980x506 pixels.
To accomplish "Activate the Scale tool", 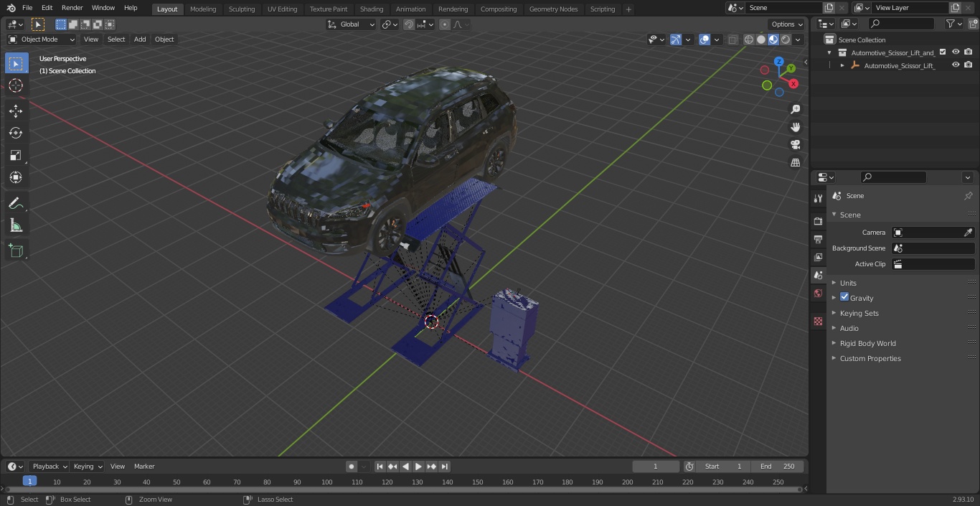I will point(16,155).
